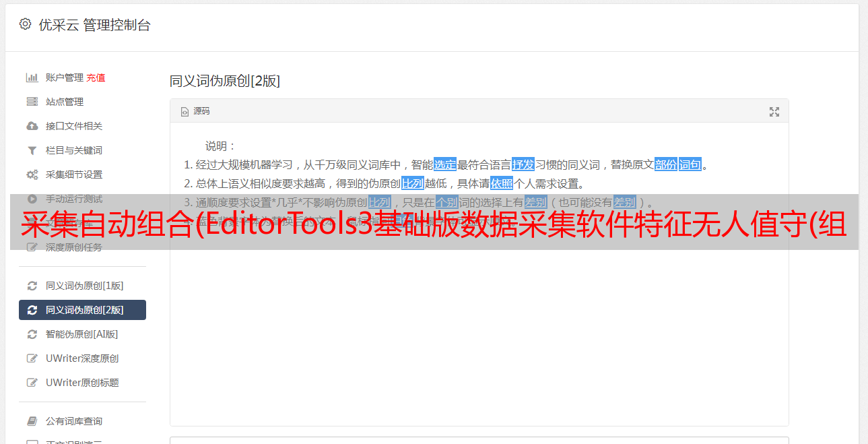Open the red 充值 link
This screenshot has height=444, width=868.
coord(96,77)
